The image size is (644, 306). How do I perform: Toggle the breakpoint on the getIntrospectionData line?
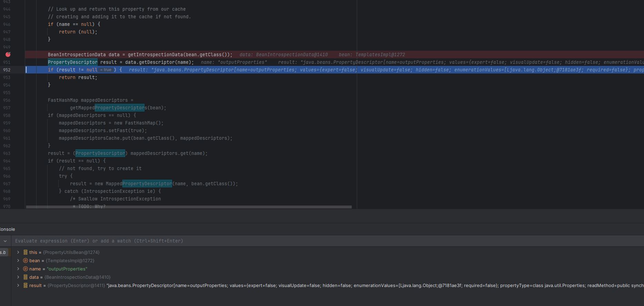click(8, 55)
